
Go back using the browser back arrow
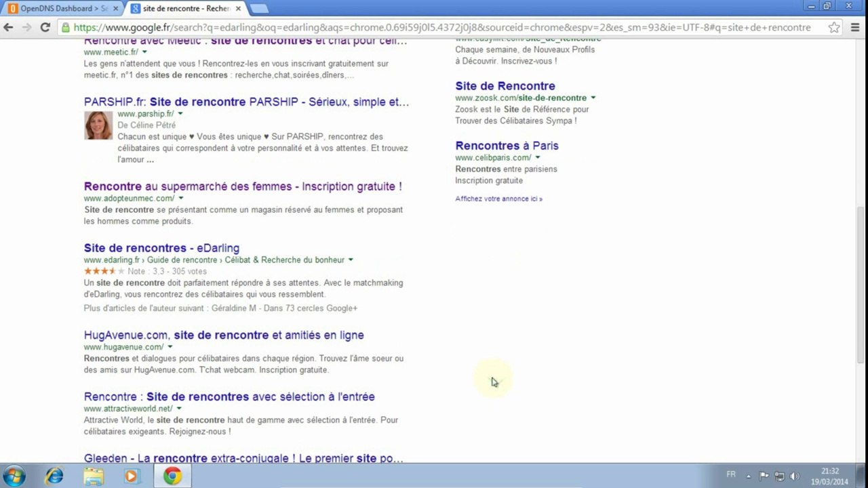pos(9,28)
